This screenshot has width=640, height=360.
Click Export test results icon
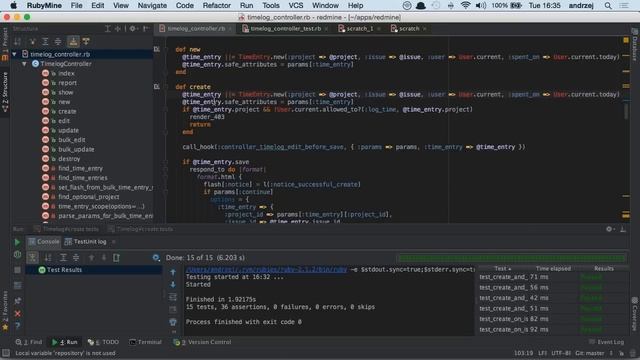(116, 258)
